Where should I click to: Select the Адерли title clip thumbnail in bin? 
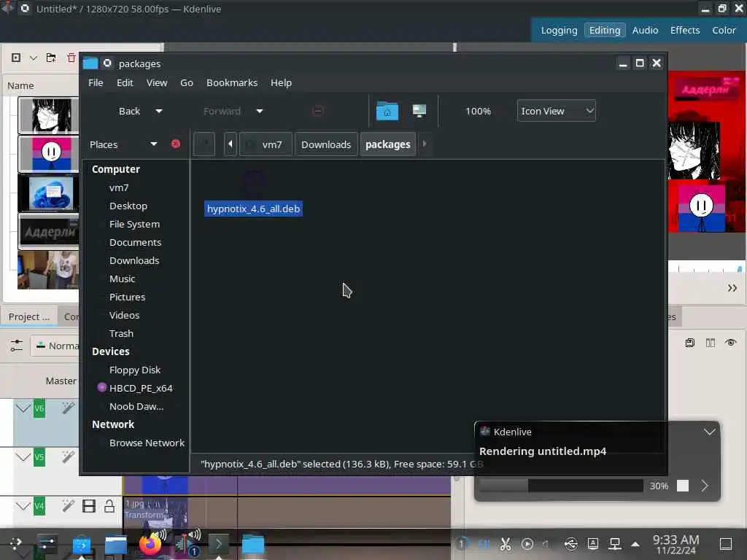click(x=49, y=232)
